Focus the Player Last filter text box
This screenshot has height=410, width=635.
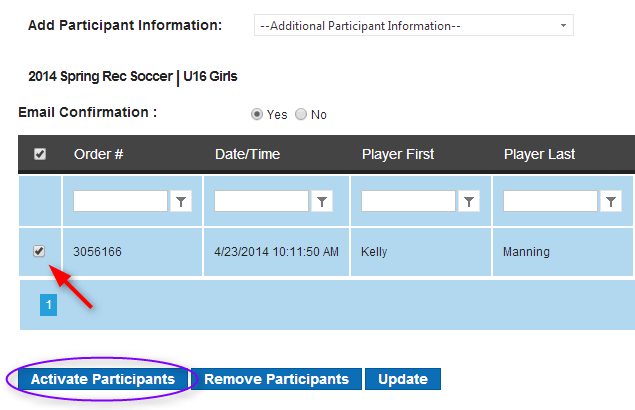(x=550, y=201)
